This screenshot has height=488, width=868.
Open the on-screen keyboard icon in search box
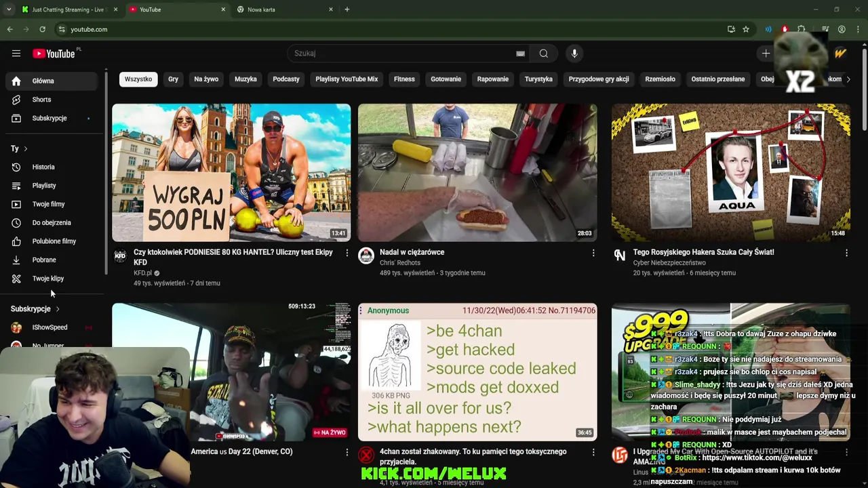tap(520, 54)
